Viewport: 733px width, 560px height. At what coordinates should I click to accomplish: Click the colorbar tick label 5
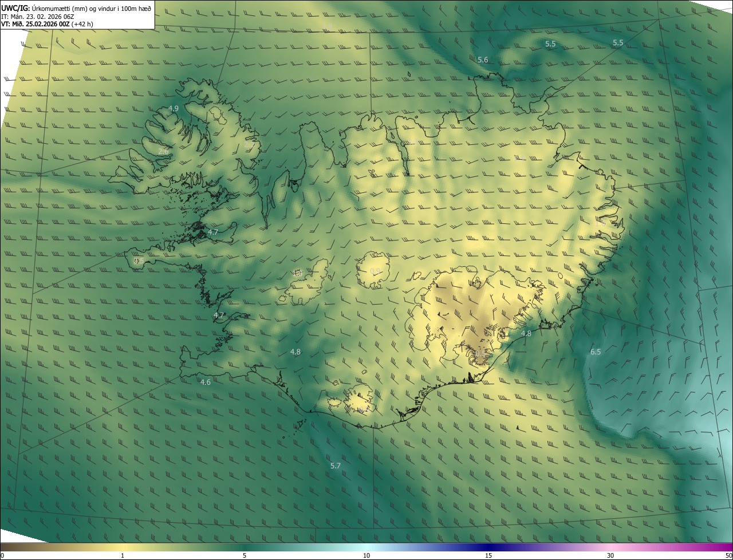coord(245,555)
